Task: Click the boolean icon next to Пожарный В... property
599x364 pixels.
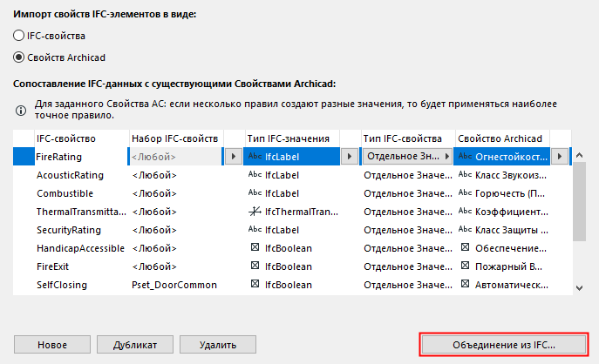Action: [x=465, y=266]
